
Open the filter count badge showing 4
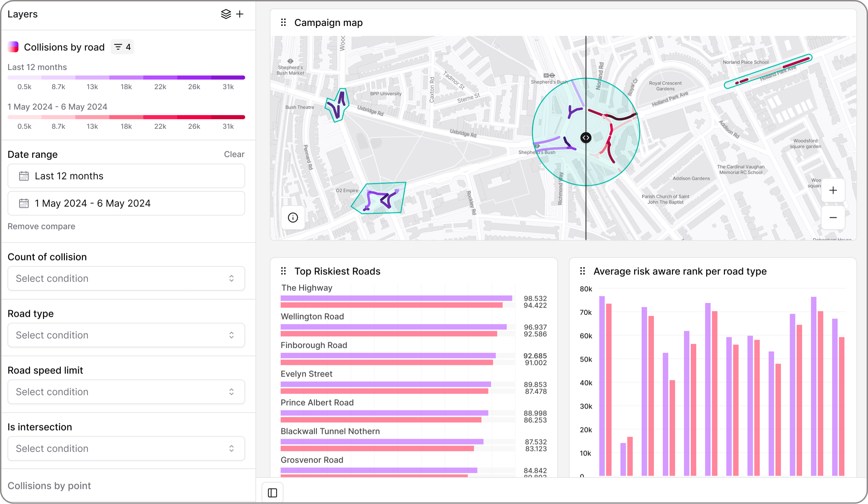122,47
